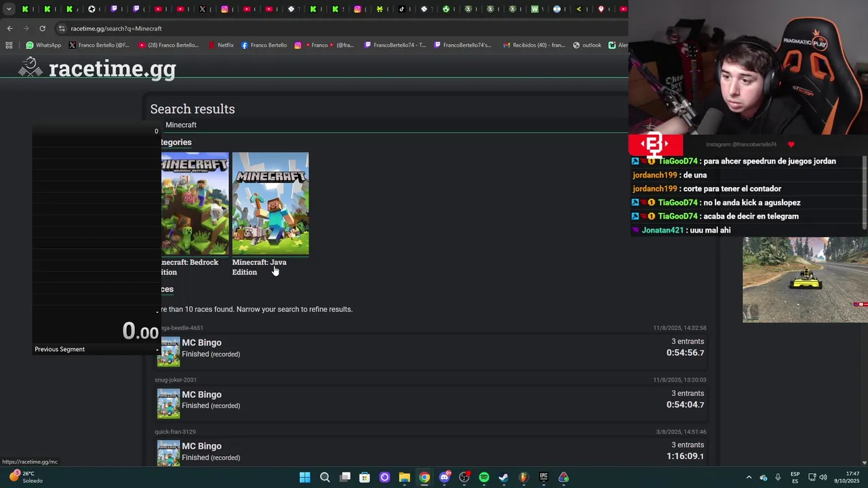Viewport: 868px width, 488px height.
Task: Click the snug-joker-2031 race thumbnail
Action: click(x=168, y=404)
